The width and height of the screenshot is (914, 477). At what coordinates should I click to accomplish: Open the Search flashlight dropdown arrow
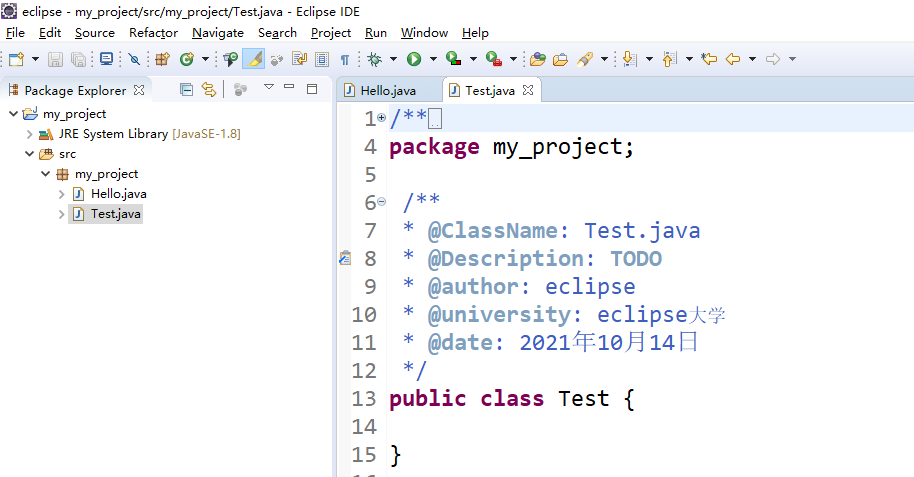604,59
